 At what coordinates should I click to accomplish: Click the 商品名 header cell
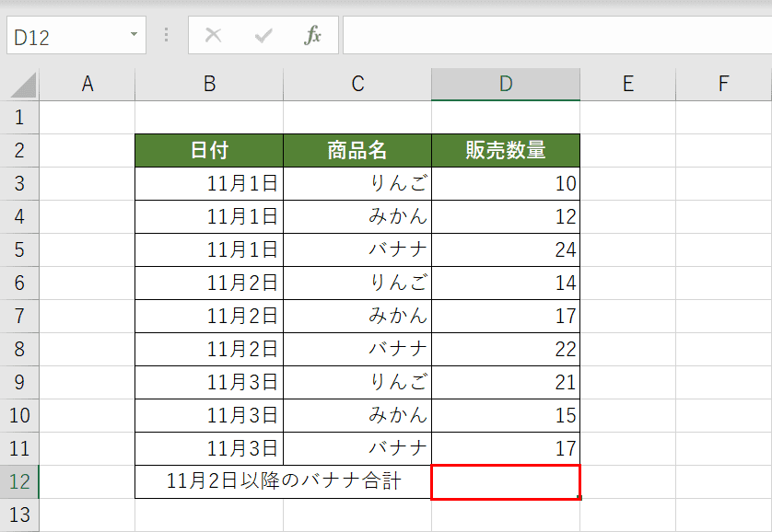[x=357, y=150]
